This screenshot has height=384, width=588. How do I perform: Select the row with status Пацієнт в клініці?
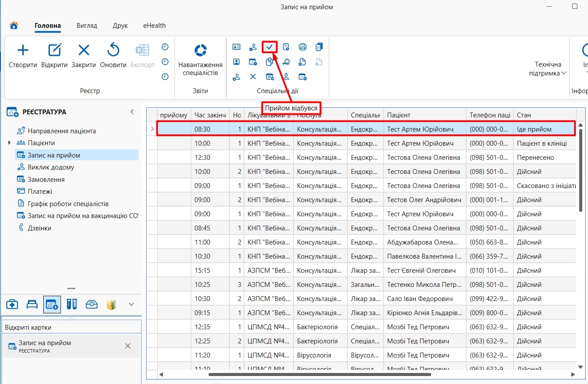[x=362, y=143]
